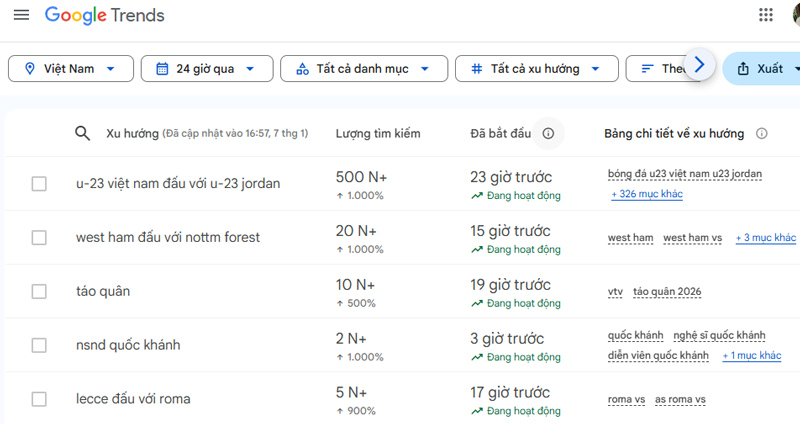The height and width of the screenshot is (424, 800).
Task: Click the '10 N+' search volume
Action: 355,285
